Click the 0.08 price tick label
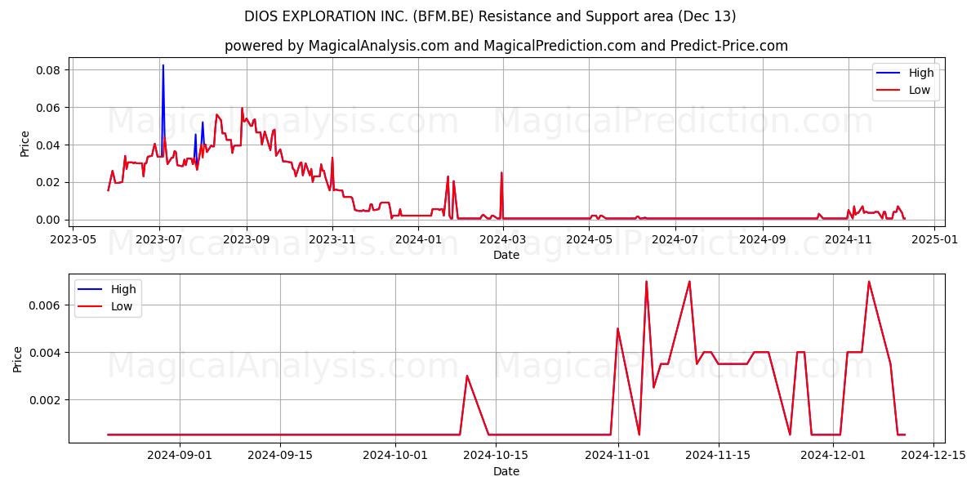 click(49, 70)
